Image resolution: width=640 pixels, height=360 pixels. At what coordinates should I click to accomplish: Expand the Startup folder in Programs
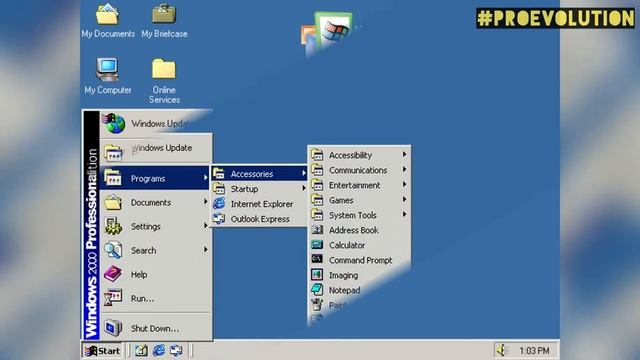point(259,189)
